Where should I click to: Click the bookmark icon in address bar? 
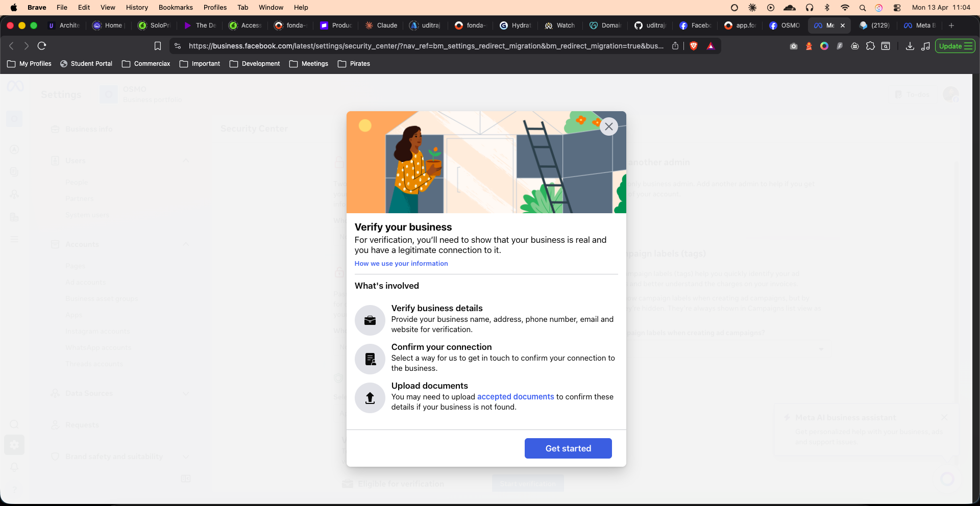[158, 46]
